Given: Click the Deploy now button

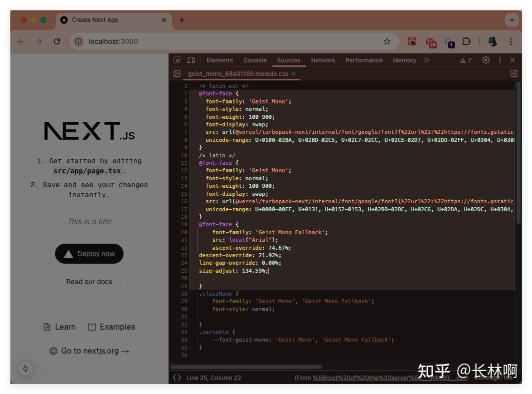Looking at the screenshot, I should [x=89, y=254].
